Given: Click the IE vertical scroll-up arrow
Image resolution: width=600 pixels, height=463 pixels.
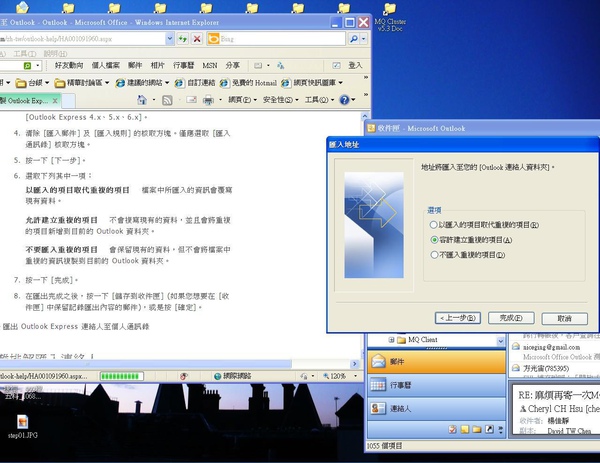Looking at the screenshot, I should pyautogui.click(x=365, y=116).
